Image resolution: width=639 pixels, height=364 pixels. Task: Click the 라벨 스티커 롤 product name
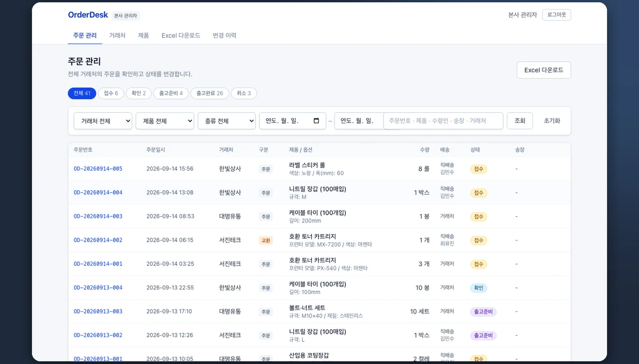tap(307, 165)
